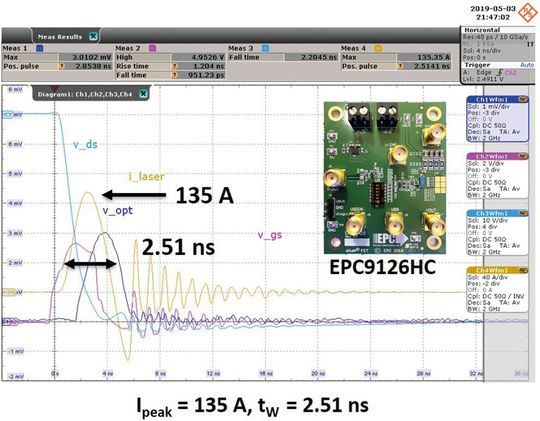Viewport: 540px width, 421px height.
Task: Open the Ch3Wfm1 signal settings box
Action: pos(497,233)
